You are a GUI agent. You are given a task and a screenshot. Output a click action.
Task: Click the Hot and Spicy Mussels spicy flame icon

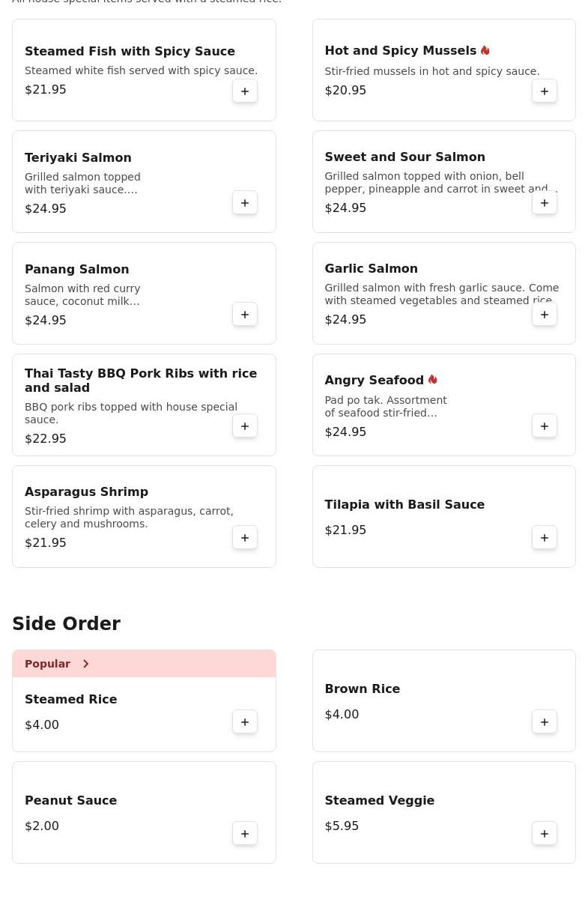tap(485, 50)
